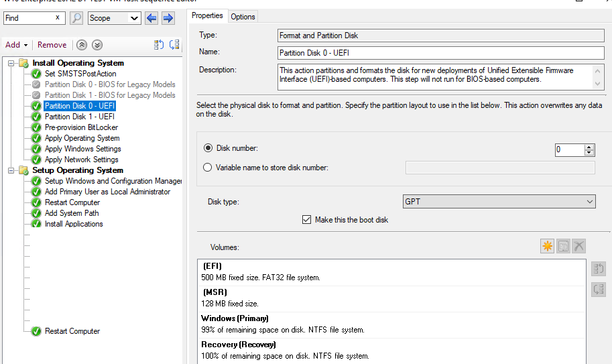
Task: Open volume properties icon
Action: [x=563, y=246]
